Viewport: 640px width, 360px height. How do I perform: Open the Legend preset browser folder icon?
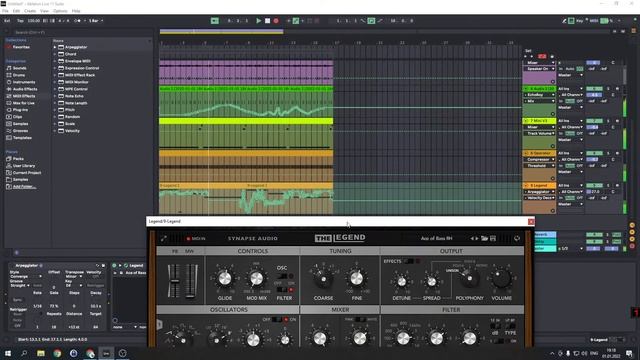coord(484,238)
